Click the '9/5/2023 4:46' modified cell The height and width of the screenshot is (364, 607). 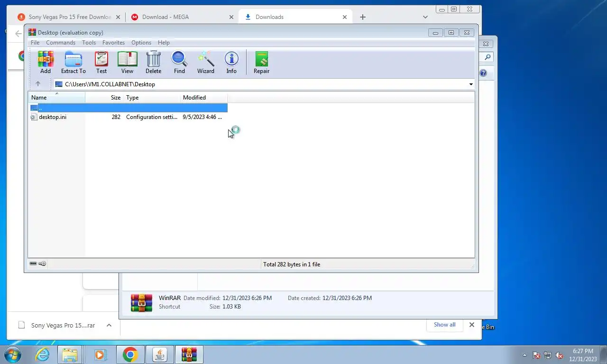[202, 117]
